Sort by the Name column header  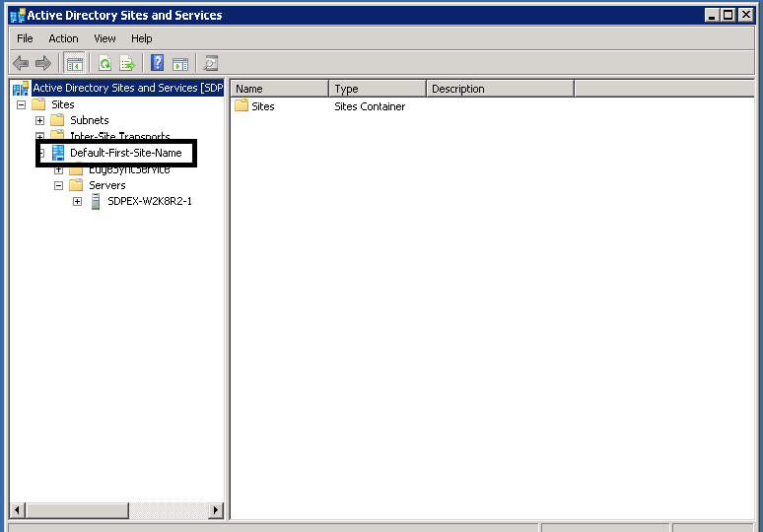point(280,89)
